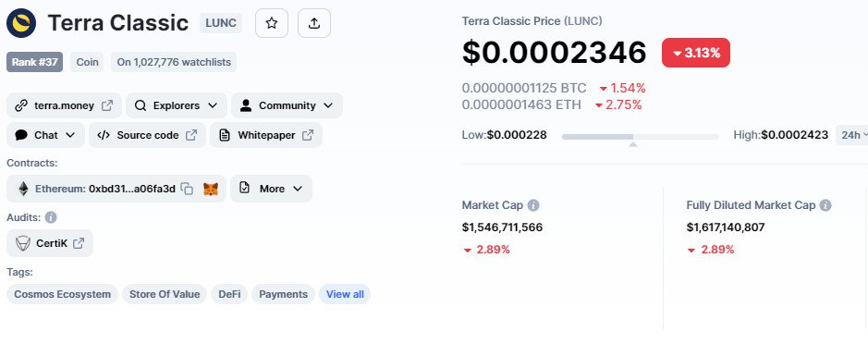Open the Whitepaper link
This screenshot has height=344, width=868.
pyautogui.click(x=265, y=135)
